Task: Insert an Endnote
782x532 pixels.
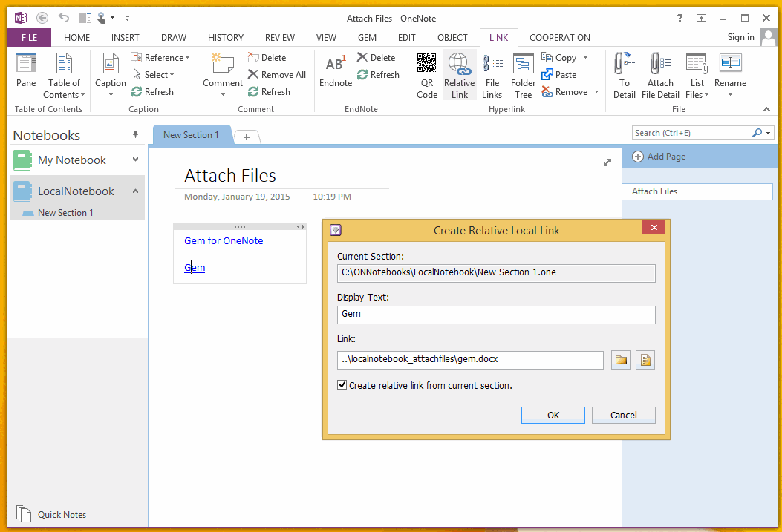Action: (335, 72)
